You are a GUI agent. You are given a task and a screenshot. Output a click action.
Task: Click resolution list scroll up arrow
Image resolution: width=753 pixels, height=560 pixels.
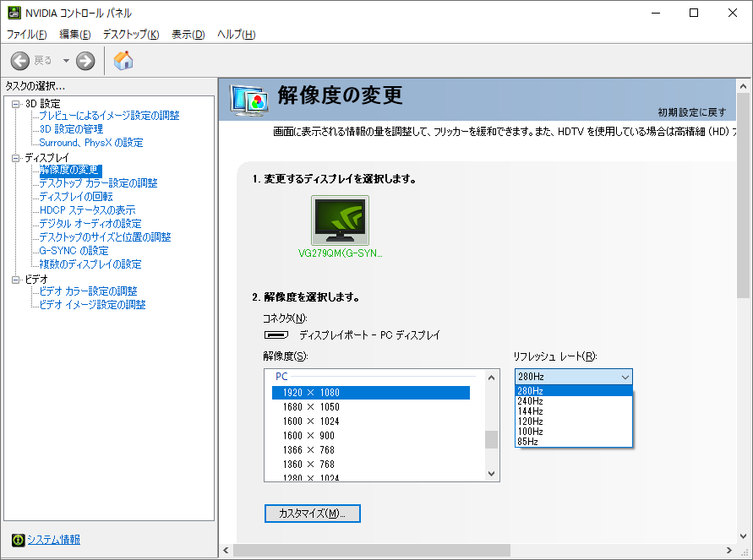(x=491, y=378)
